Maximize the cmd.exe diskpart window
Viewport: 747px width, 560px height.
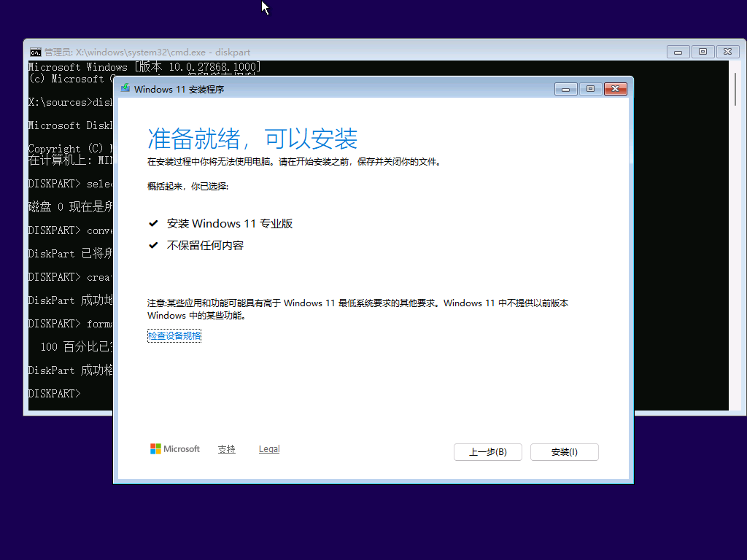[703, 52]
